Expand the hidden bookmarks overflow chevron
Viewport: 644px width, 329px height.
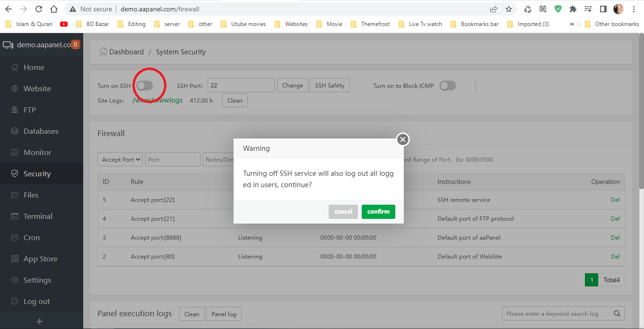point(572,24)
